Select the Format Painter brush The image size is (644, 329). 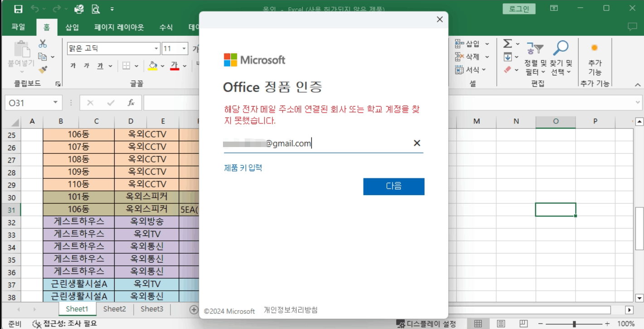tap(43, 69)
